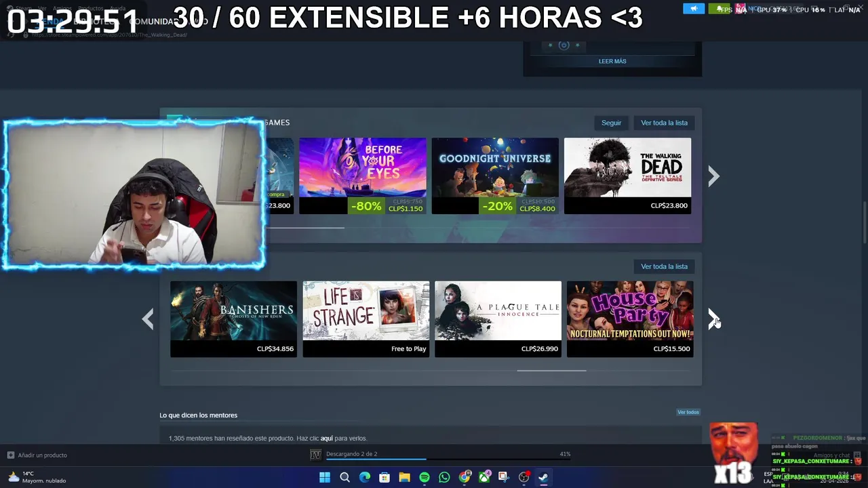Click the -80% discount badge on Before Your Eyes
This screenshot has height=488, width=868.
366,206
